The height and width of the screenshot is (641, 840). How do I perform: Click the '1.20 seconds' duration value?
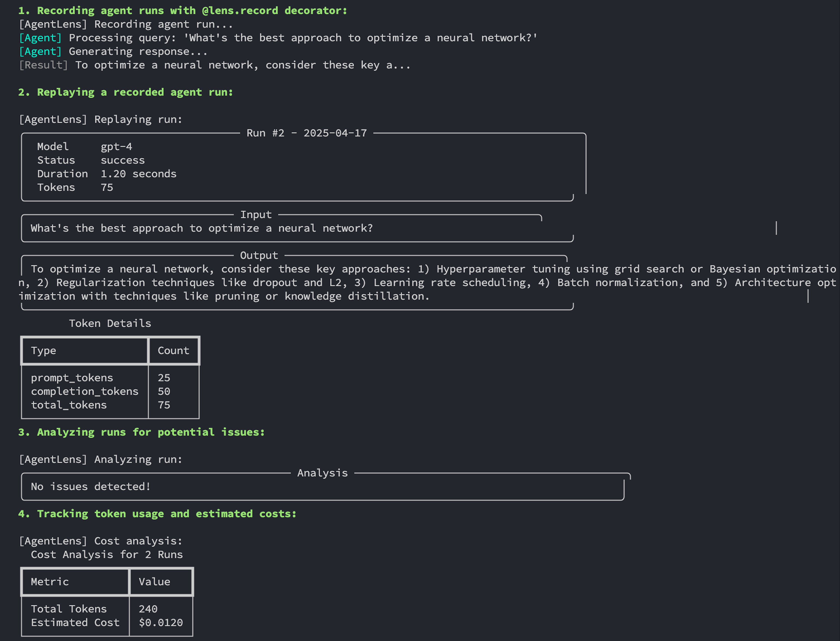[138, 174]
